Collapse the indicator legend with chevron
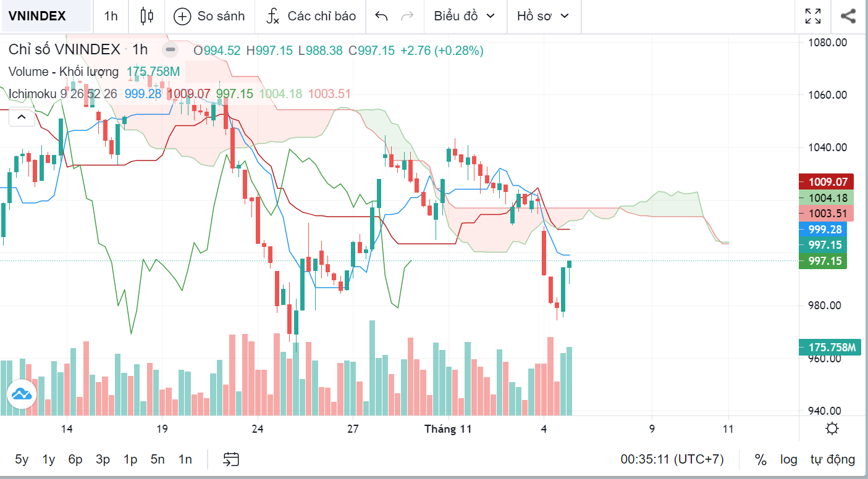 pos(22,117)
